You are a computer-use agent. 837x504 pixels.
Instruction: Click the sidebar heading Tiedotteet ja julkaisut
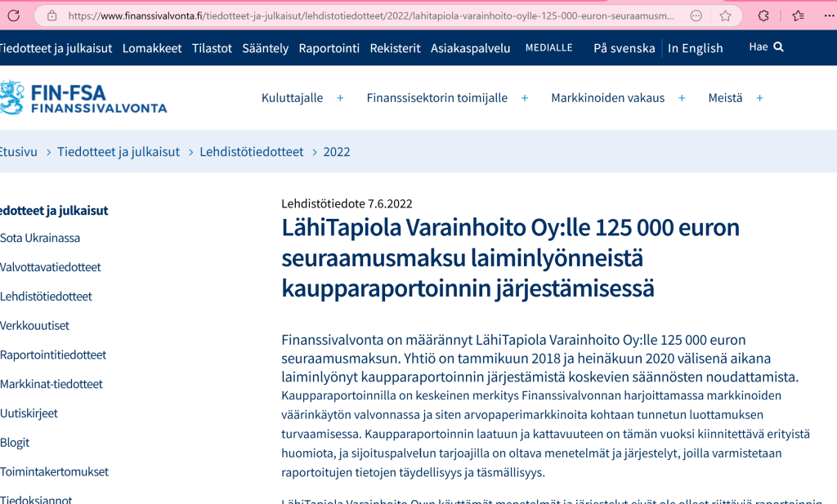[x=54, y=211]
